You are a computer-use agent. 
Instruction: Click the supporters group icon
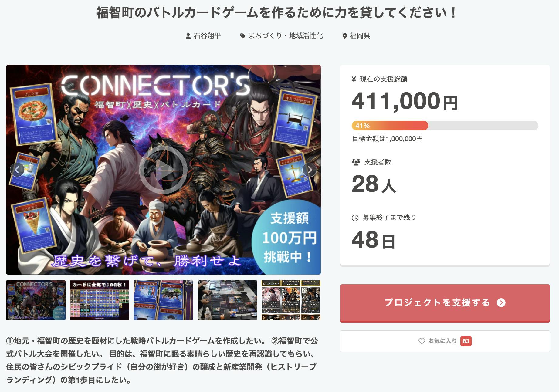pyautogui.click(x=356, y=162)
